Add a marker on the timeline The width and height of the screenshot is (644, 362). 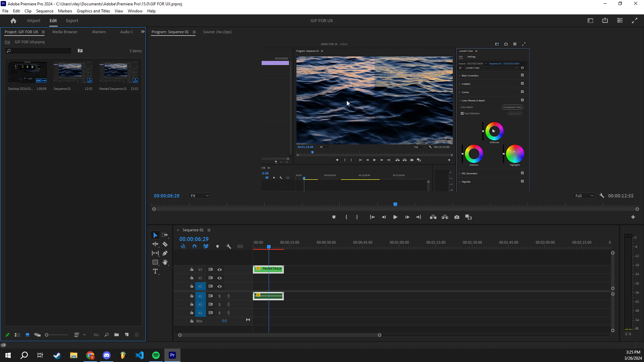[x=217, y=246]
